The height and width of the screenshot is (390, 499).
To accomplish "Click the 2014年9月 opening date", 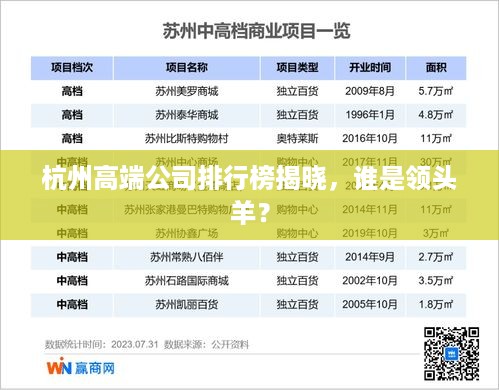I will pos(370,257).
